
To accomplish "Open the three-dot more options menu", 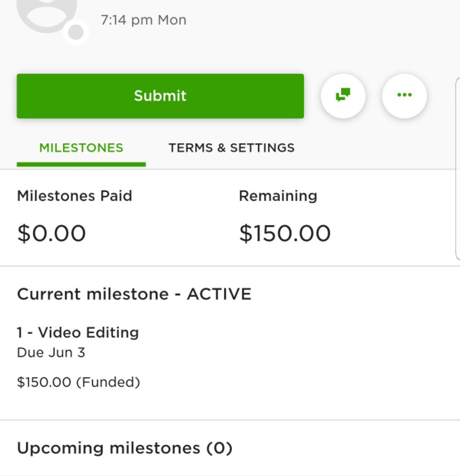I will tap(404, 95).
